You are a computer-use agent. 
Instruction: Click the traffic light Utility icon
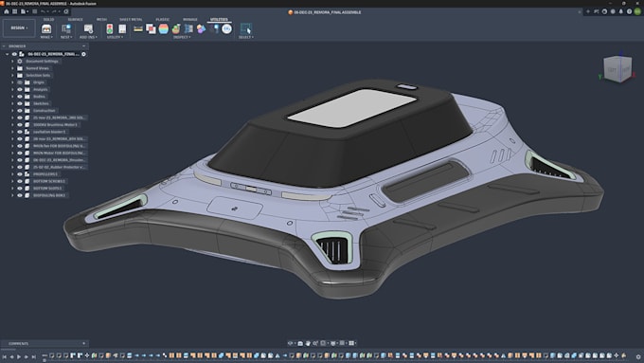point(110,28)
